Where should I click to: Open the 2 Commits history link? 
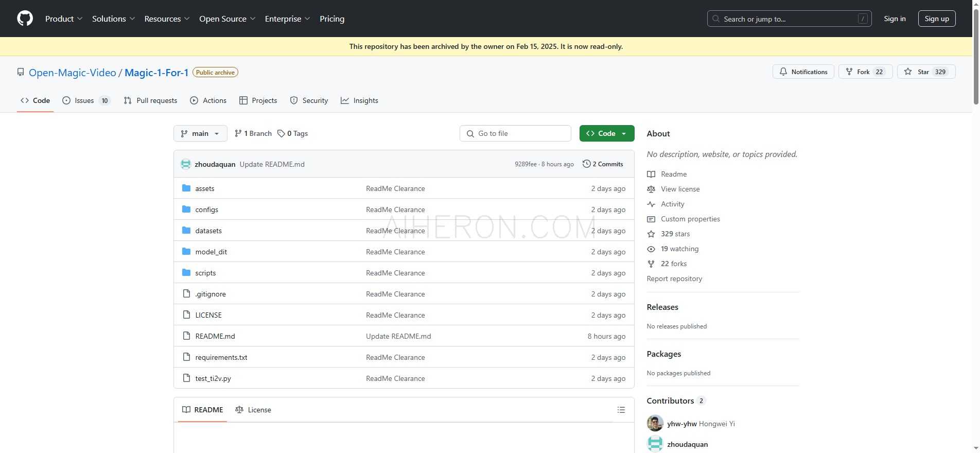(x=603, y=164)
